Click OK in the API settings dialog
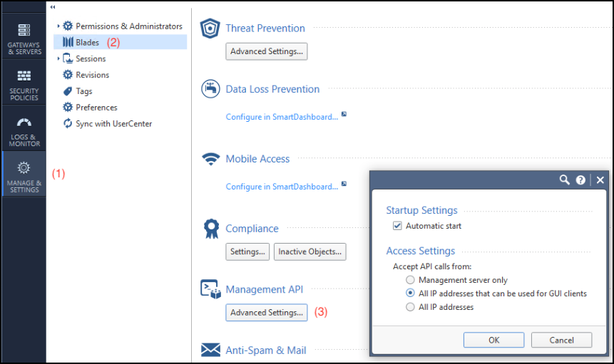 pyautogui.click(x=493, y=340)
